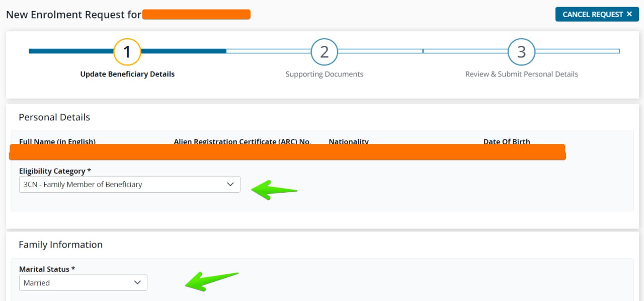Viewport: 644px width, 301px height.
Task: Go to Update Beneficiary Details step label
Action: coord(127,74)
